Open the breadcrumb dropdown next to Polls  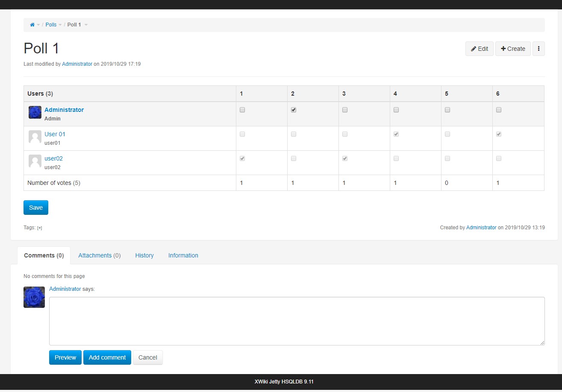click(61, 24)
